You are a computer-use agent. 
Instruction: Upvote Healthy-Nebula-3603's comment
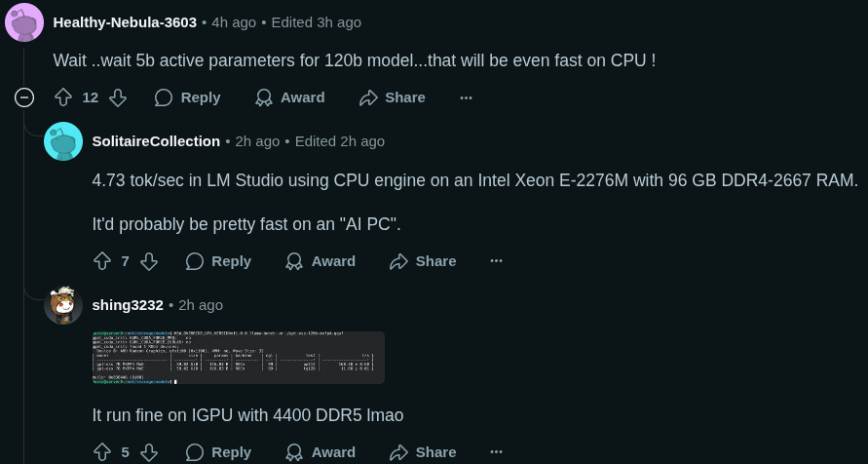pyautogui.click(x=63, y=97)
